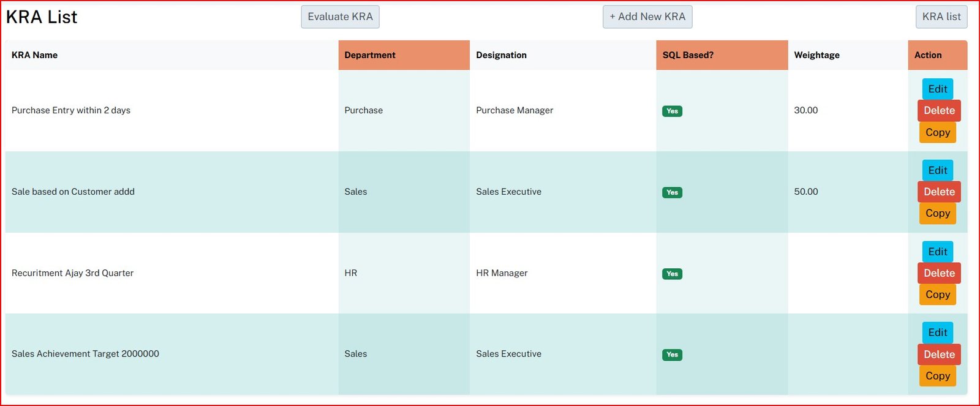
Task: Delete the Recuritment Ajay 3rd Quarter KRA
Action: (938, 273)
